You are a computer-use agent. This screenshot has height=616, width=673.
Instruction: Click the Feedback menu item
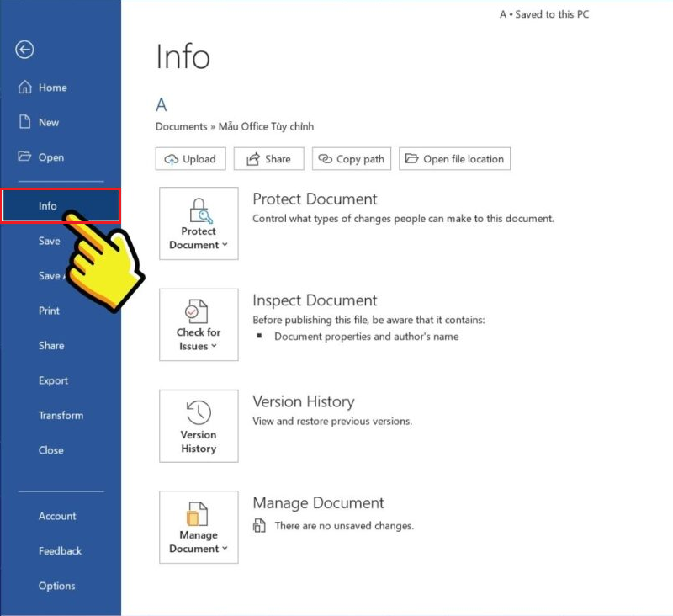[x=60, y=551]
